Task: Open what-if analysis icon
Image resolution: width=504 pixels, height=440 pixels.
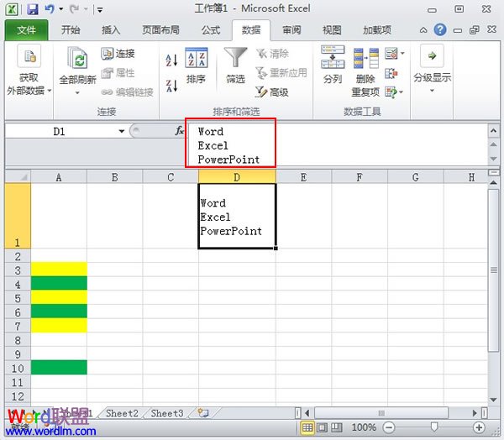Action: coord(391,92)
